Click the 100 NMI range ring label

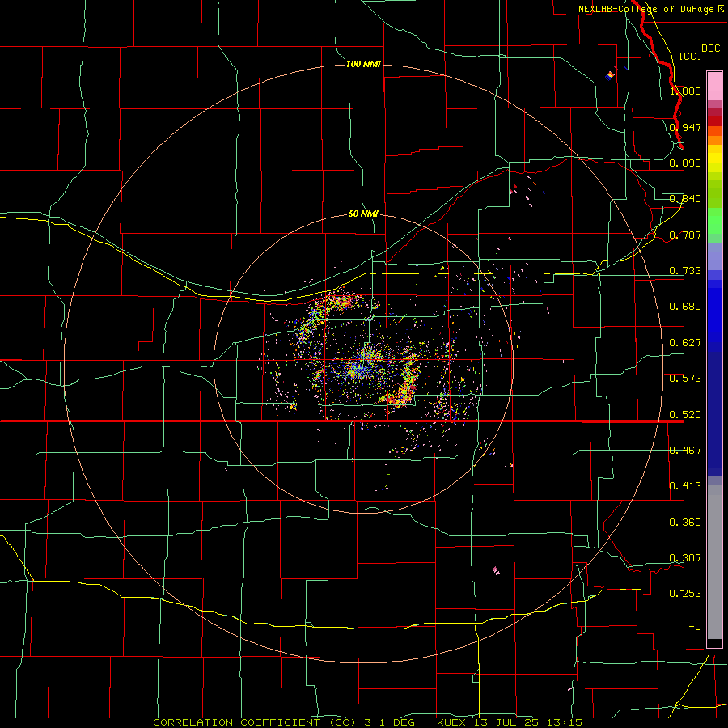pos(363,64)
